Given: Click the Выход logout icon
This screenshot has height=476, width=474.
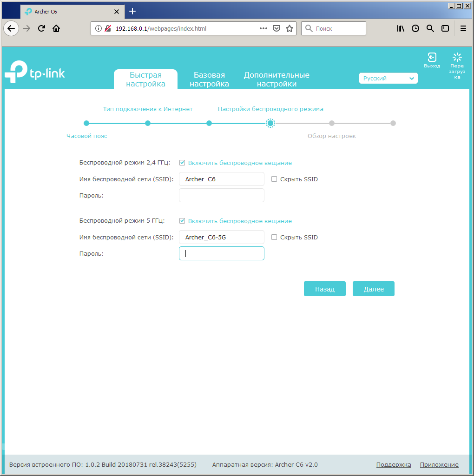Looking at the screenshot, I should tap(432, 58).
